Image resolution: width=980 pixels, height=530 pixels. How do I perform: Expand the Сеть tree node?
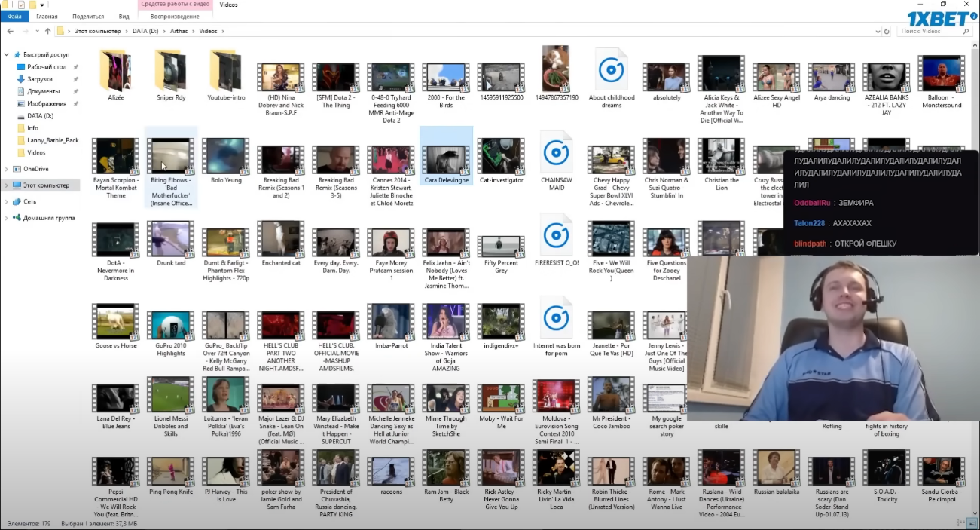coord(8,201)
